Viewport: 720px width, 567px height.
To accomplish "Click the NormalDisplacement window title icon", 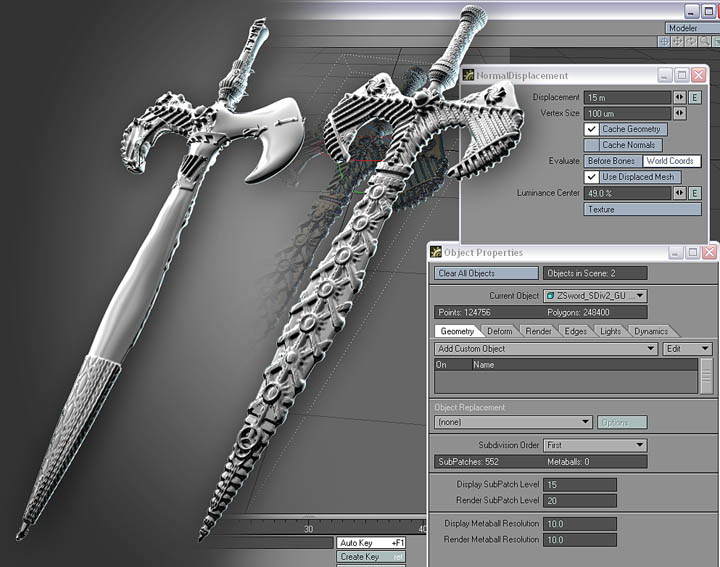I will coord(468,75).
